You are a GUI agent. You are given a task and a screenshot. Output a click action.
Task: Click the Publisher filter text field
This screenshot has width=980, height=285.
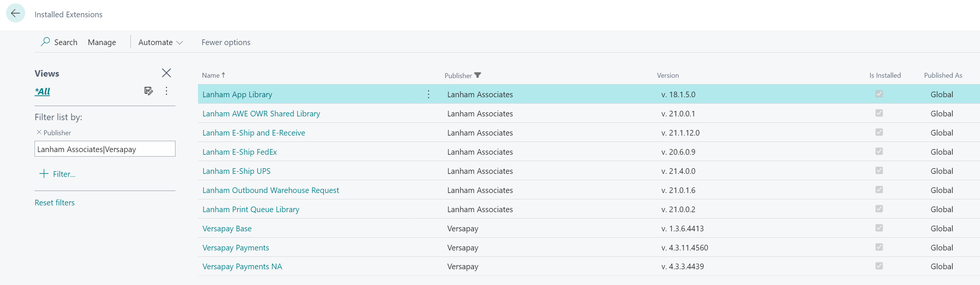104,149
